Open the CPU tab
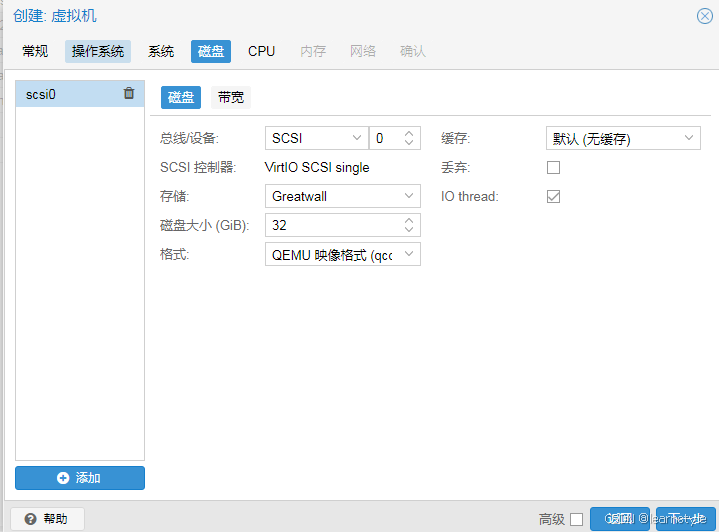This screenshot has height=532, width=719. [261, 51]
